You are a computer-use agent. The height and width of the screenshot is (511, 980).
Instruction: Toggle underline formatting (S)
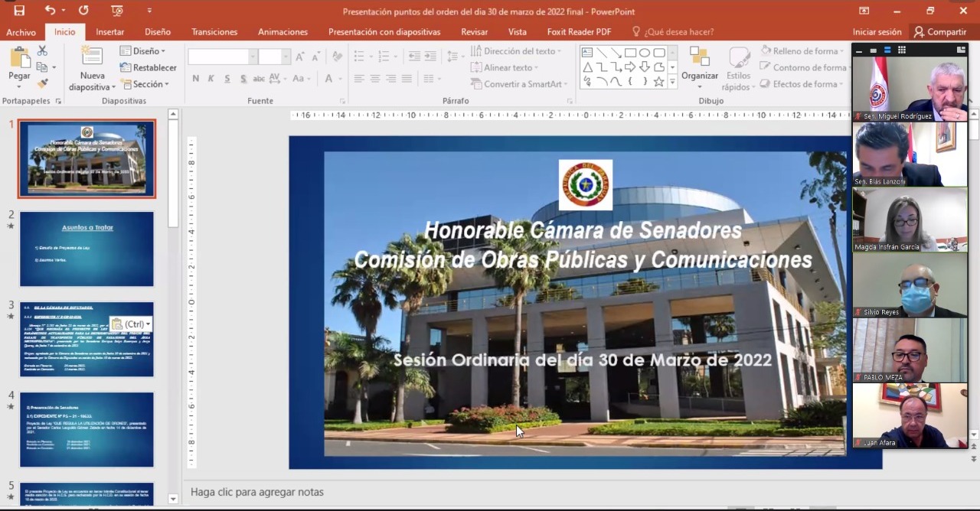click(x=227, y=79)
